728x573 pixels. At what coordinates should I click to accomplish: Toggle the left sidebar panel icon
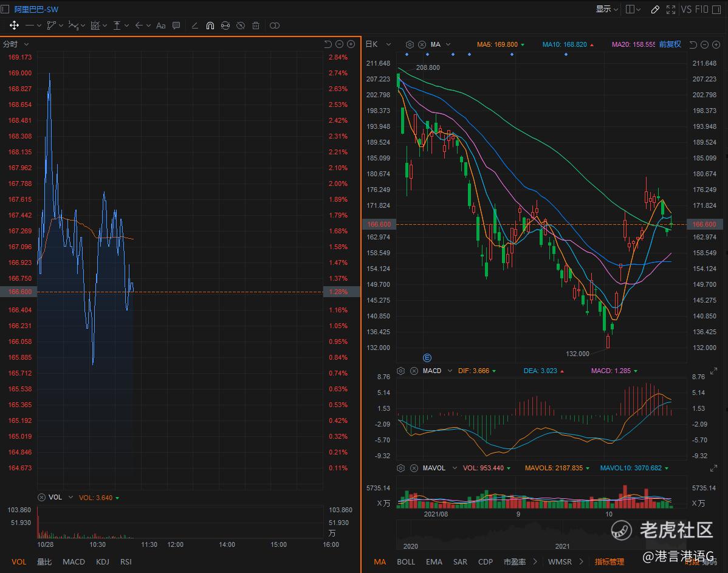point(5,9)
